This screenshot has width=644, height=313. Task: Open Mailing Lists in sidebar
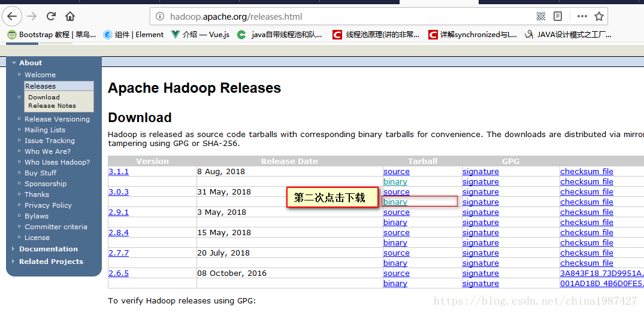coord(45,130)
